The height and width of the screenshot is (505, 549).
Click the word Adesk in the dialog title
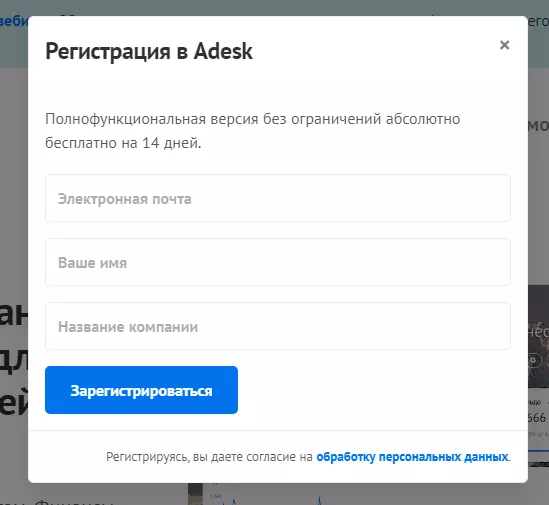click(x=223, y=51)
